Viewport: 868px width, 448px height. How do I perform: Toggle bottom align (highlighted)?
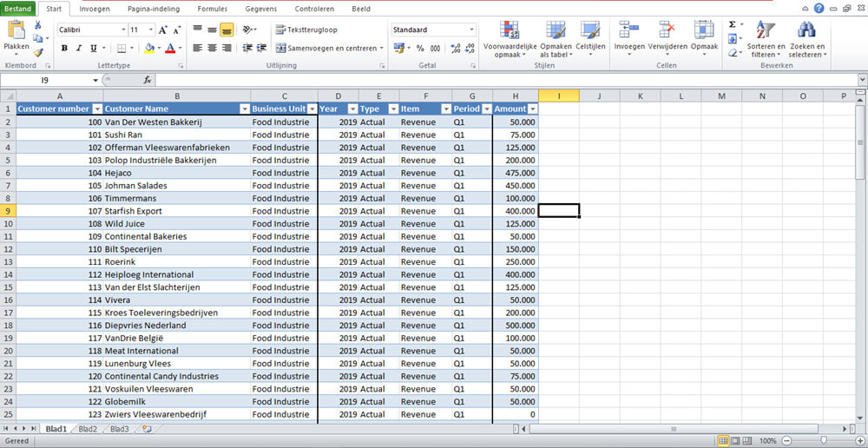tap(226, 30)
